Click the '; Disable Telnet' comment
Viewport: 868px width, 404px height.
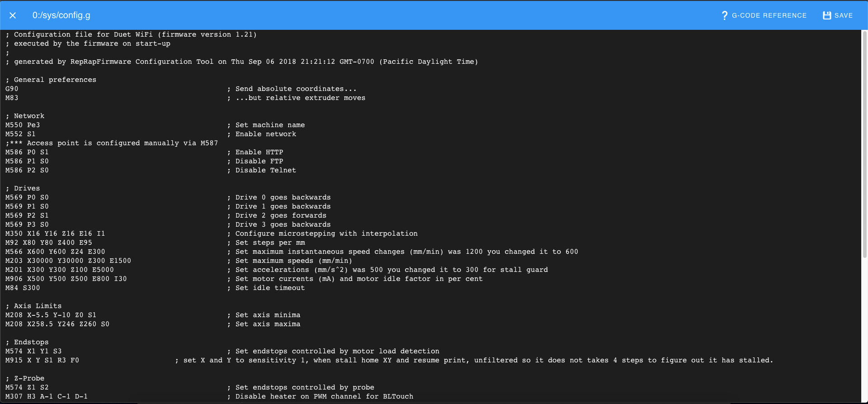261,170
